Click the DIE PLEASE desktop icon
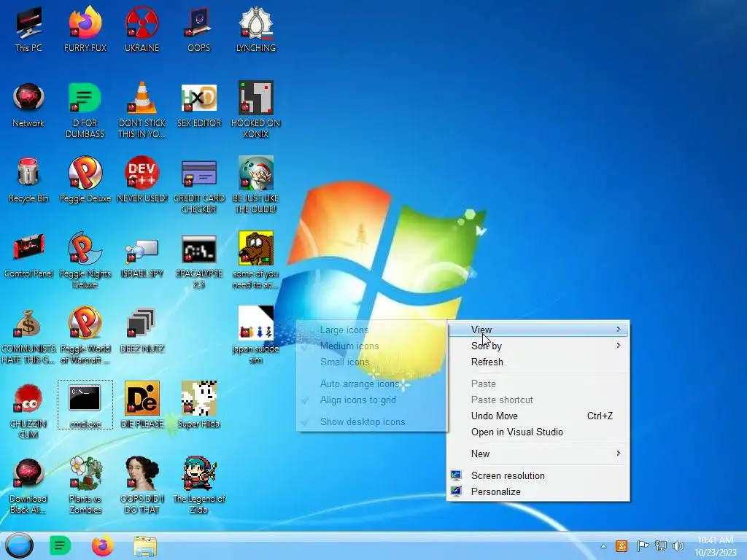Screen dimensions: 747x560 coord(142,405)
